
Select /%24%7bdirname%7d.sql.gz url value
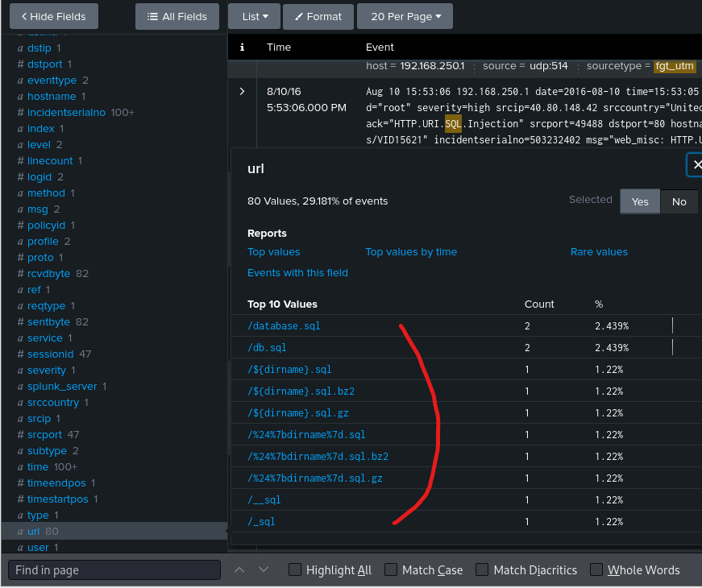(315, 478)
